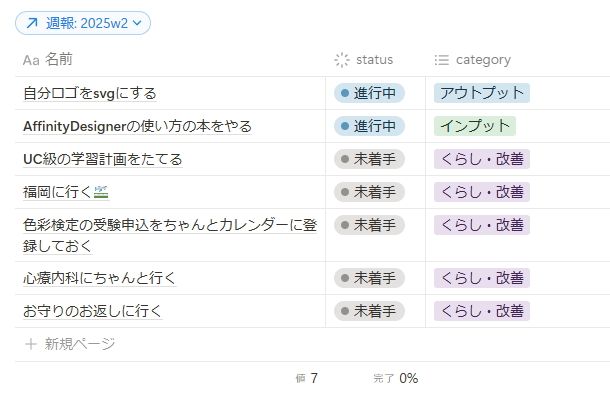Click the 名前 column Aa icon
The image size is (610, 405).
pos(31,60)
